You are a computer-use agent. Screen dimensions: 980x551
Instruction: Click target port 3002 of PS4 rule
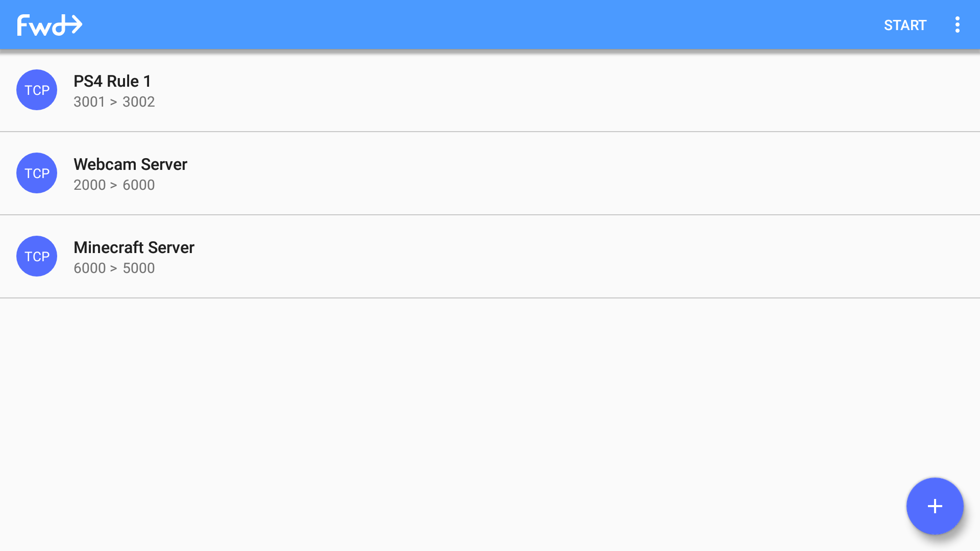(x=139, y=102)
